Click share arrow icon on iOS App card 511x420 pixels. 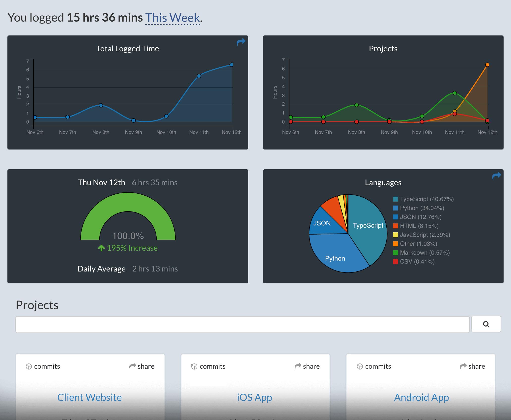pyautogui.click(x=298, y=366)
